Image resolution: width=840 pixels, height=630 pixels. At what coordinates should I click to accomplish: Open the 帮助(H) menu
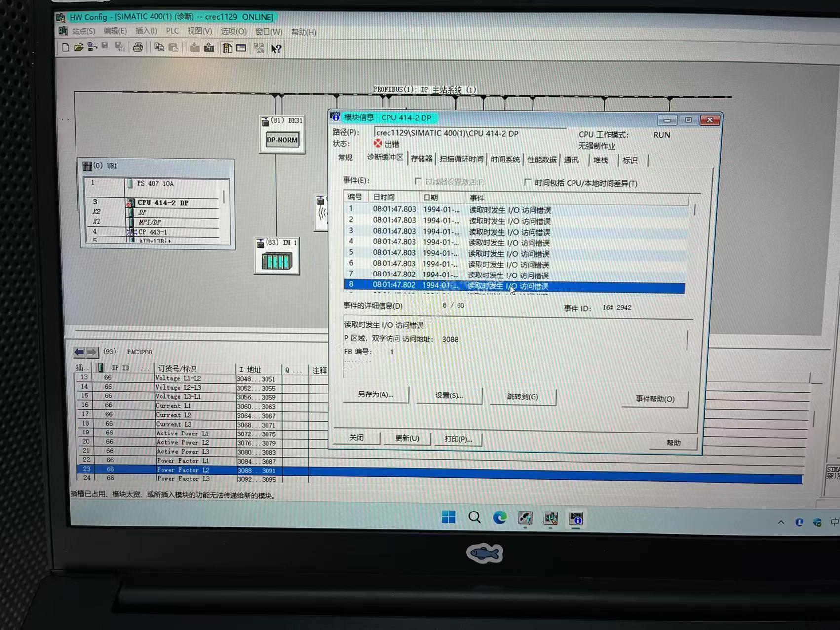pyautogui.click(x=304, y=32)
